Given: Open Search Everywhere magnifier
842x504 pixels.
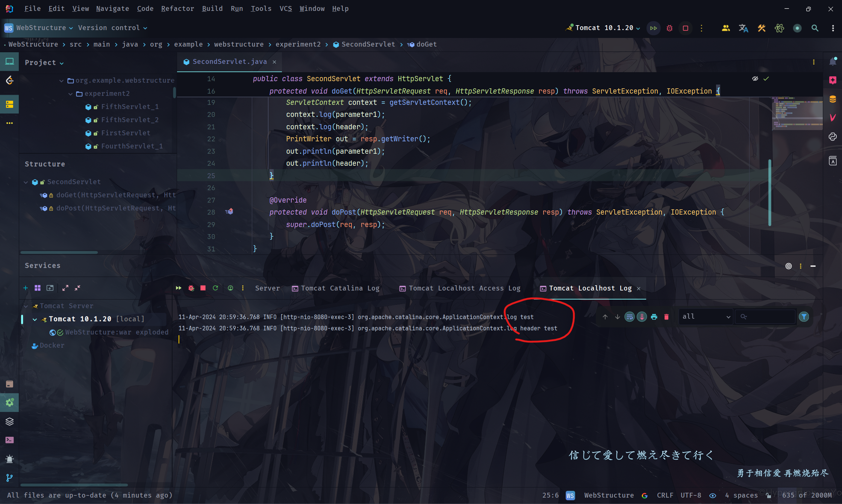Looking at the screenshot, I should pyautogui.click(x=815, y=28).
